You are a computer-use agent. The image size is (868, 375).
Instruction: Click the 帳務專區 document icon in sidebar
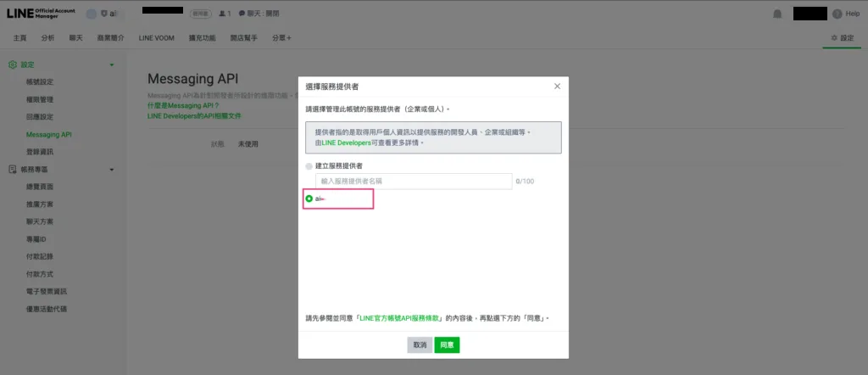[12, 169]
